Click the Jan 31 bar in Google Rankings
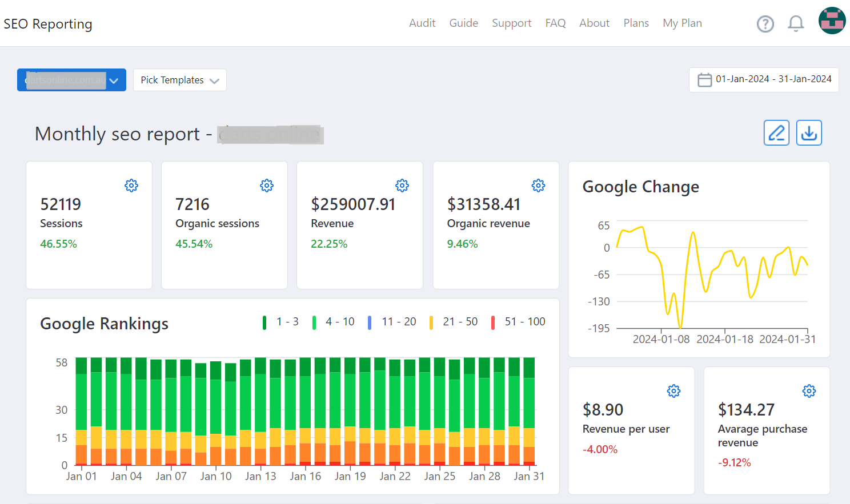Screen dimensions: 850x504 click(530, 411)
